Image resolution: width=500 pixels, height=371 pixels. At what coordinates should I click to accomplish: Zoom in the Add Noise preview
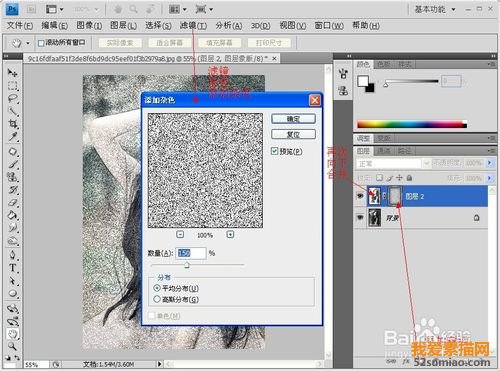[x=230, y=235]
